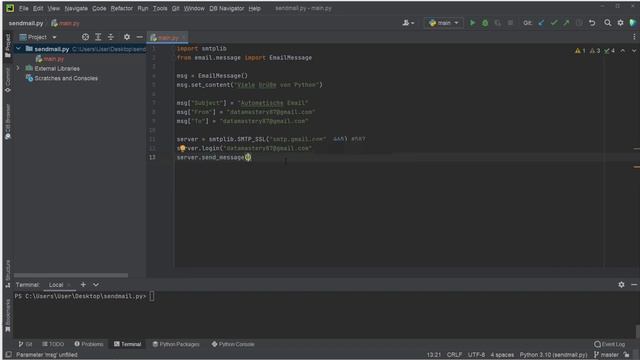The image size is (640, 360).
Task: Rollback changes with the undo arrow icon
Action: (592, 23)
